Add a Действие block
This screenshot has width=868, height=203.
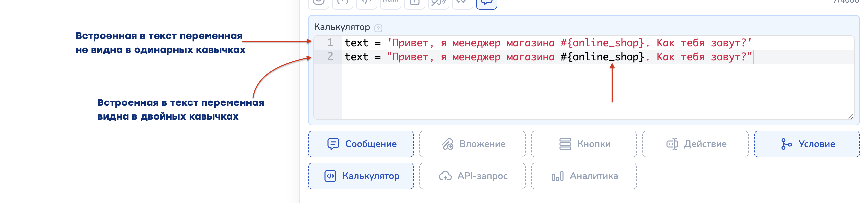(x=695, y=144)
